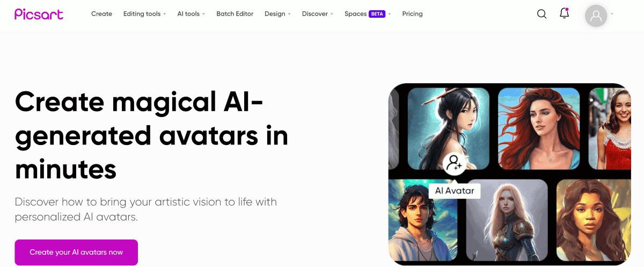This screenshot has width=644, height=267.
Task: Expand the AI tools dropdown
Action: 192,14
